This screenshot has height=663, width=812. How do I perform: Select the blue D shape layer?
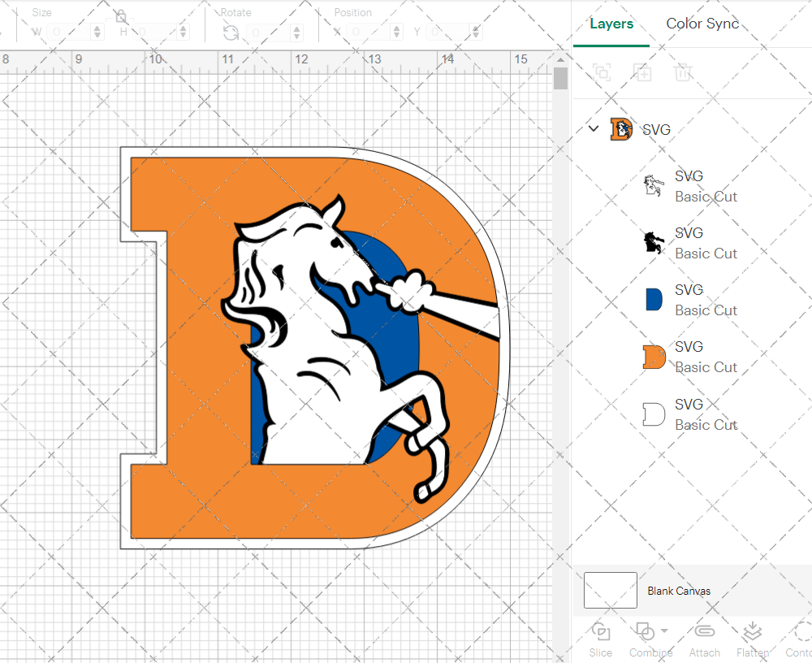[x=692, y=300]
